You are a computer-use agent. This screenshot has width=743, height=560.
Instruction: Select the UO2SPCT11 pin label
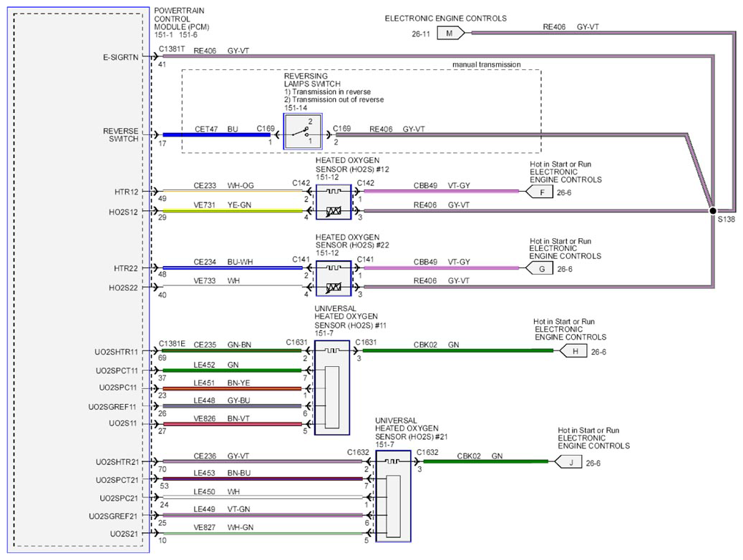tap(117, 370)
